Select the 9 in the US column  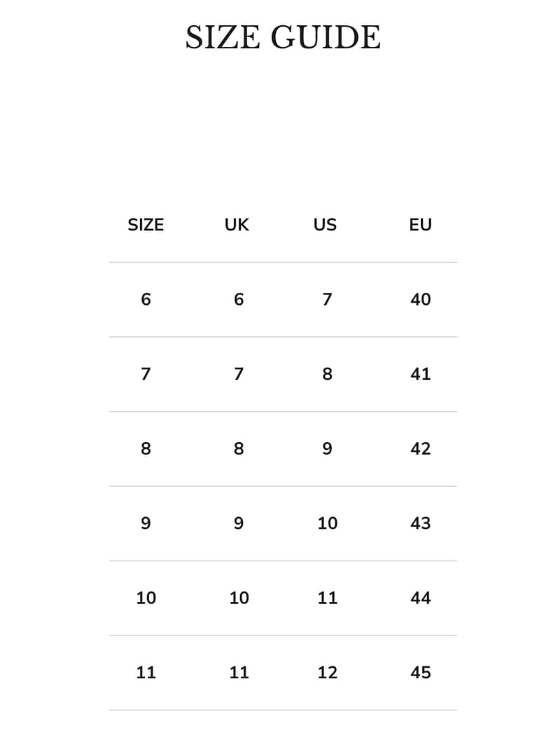click(x=327, y=448)
